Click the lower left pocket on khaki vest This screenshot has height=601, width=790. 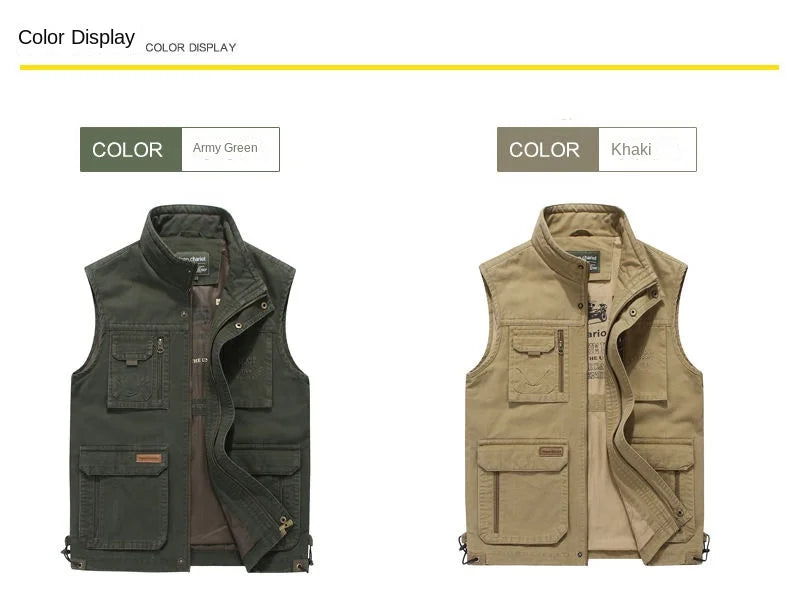pos(523,492)
